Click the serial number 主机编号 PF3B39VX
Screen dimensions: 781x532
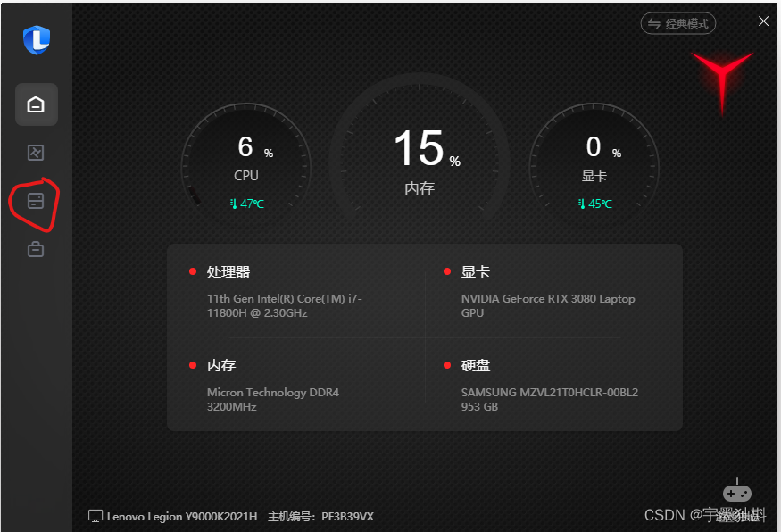pyautogui.click(x=320, y=517)
